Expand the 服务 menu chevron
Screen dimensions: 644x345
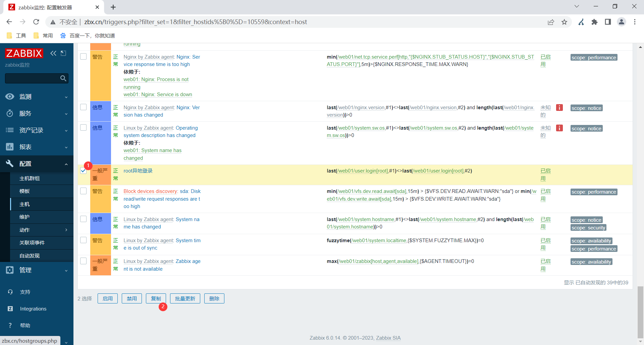pos(66,114)
